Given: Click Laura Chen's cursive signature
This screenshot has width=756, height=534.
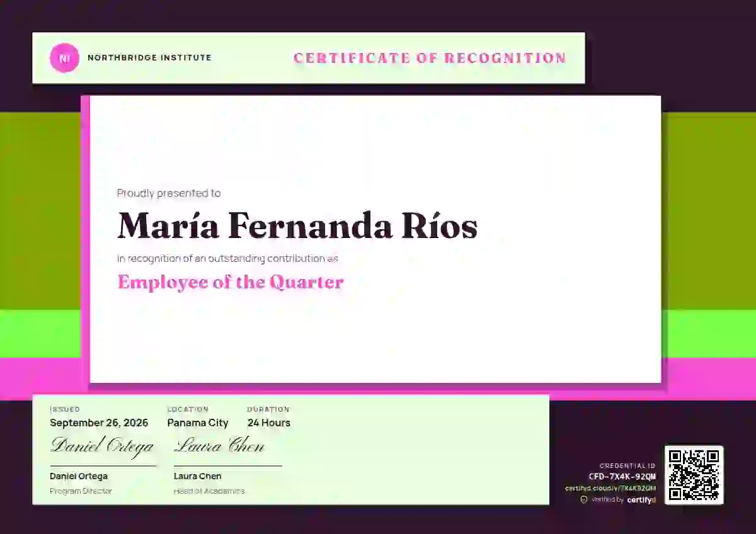Looking at the screenshot, I should [219, 446].
